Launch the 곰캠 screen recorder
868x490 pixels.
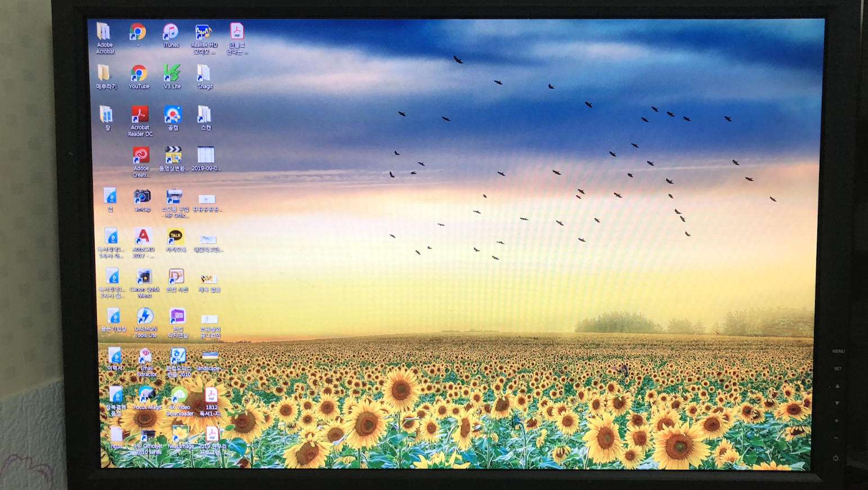pyautogui.click(x=173, y=118)
